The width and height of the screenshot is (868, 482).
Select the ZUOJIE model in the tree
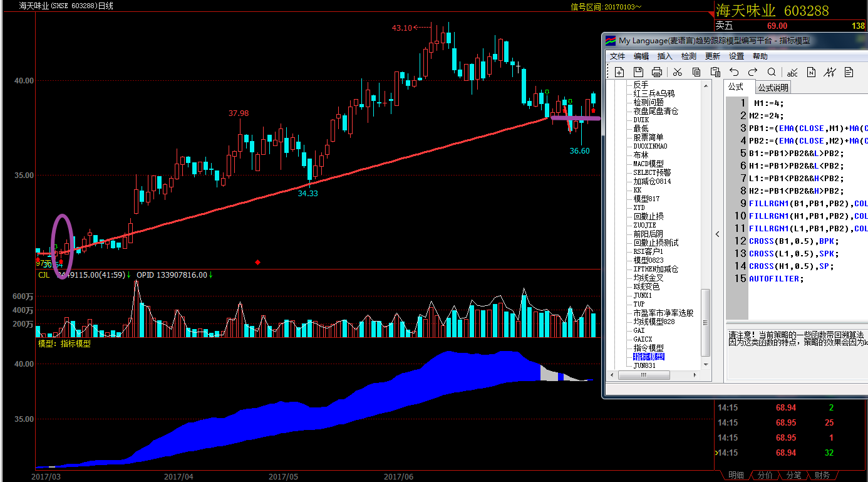pos(644,225)
